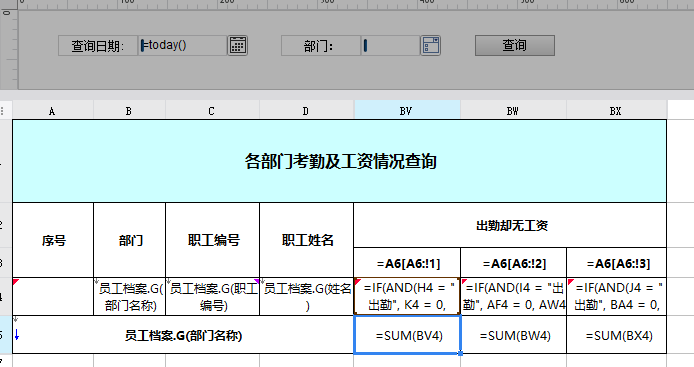Click the blue expand arrow in 员工档案.G(部门名称) row
Viewport: 694px width, 367px height.
[17, 335]
